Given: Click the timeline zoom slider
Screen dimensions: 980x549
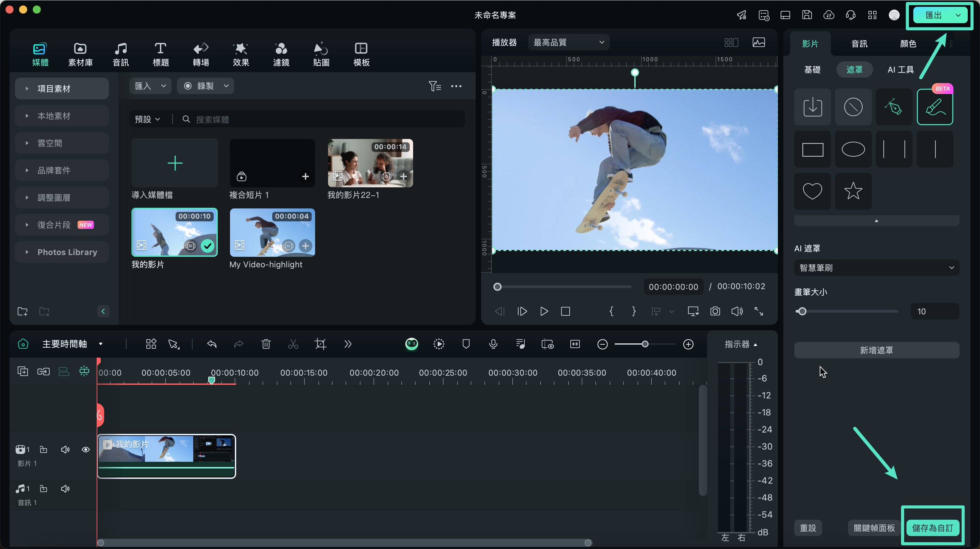Looking at the screenshot, I should click(645, 345).
